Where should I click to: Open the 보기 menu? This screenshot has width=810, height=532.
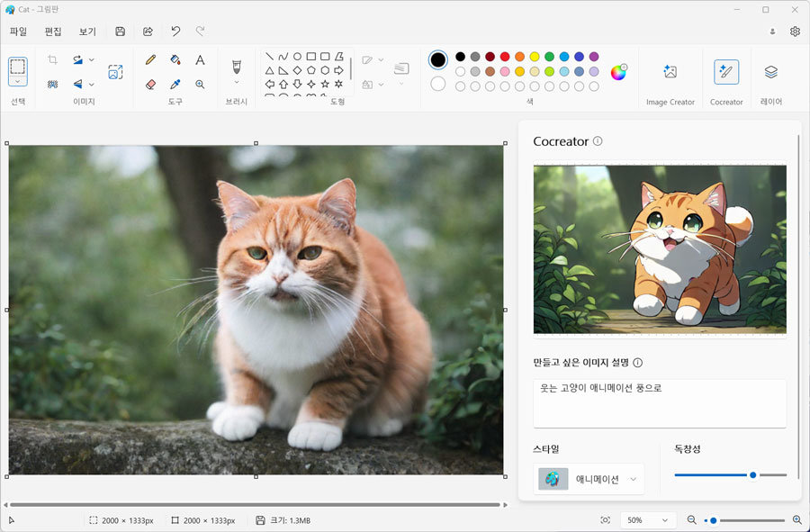tap(87, 32)
